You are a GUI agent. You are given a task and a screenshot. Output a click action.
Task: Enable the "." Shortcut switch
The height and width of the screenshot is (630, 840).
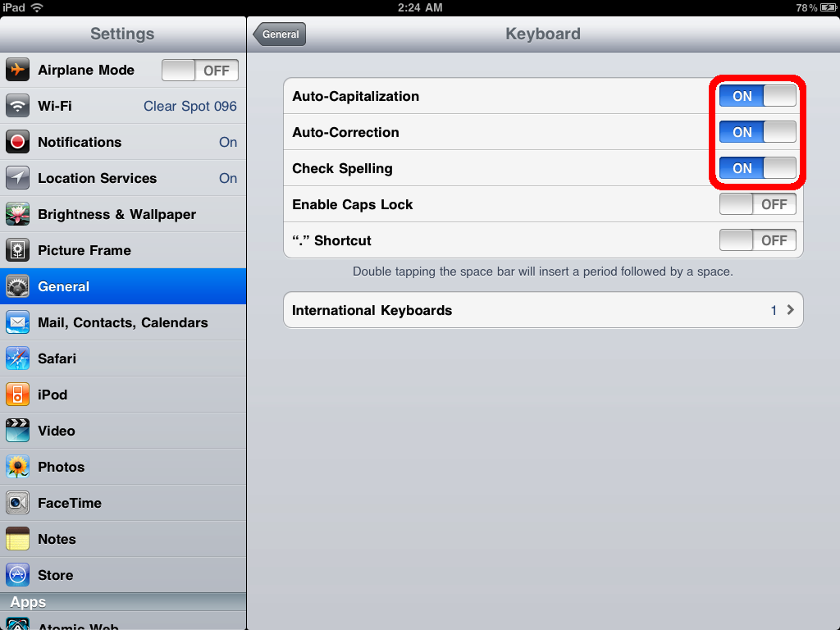tap(757, 240)
